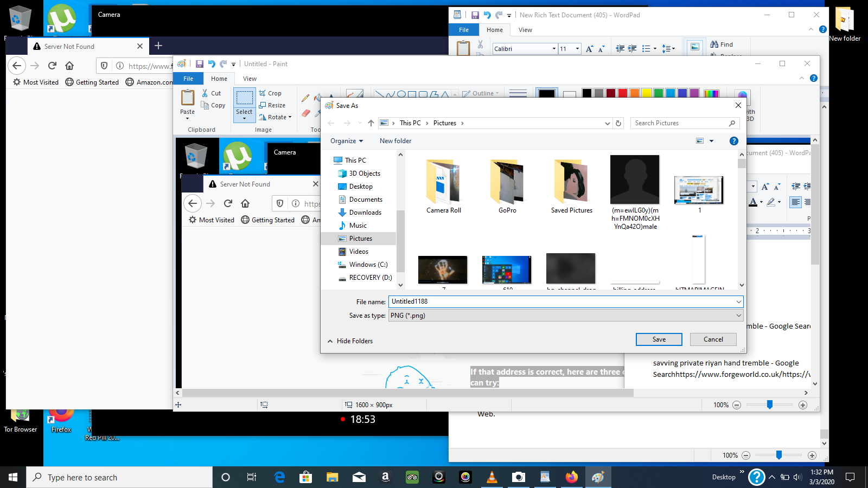Toggle the Select tool in Paint
Image resolution: width=868 pixels, height=488 pixels.
(244, 104)
